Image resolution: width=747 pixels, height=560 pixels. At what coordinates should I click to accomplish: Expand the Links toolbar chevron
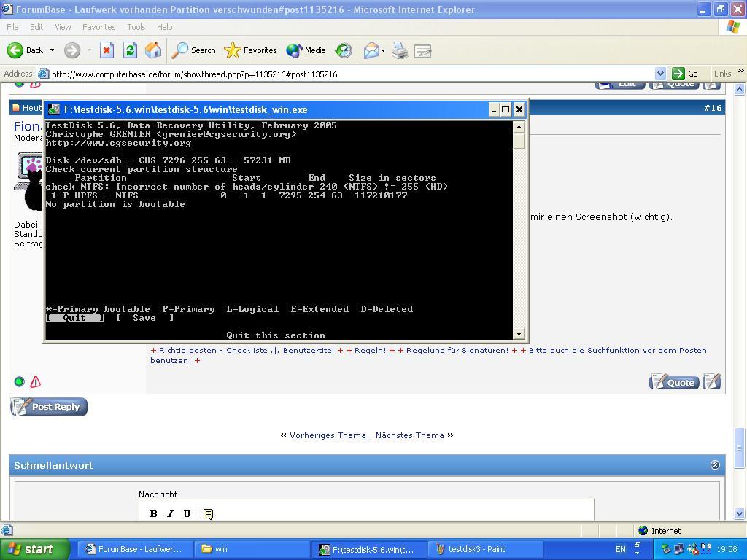click(x=741, y=71)
